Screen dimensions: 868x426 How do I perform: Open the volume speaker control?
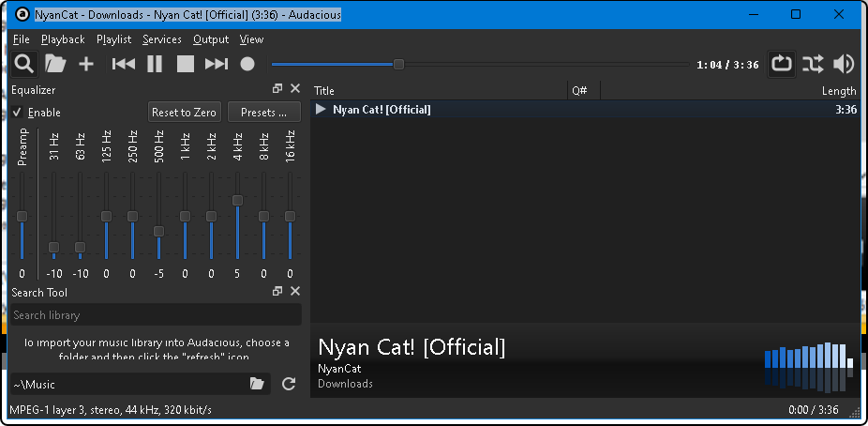pos(844,64)
